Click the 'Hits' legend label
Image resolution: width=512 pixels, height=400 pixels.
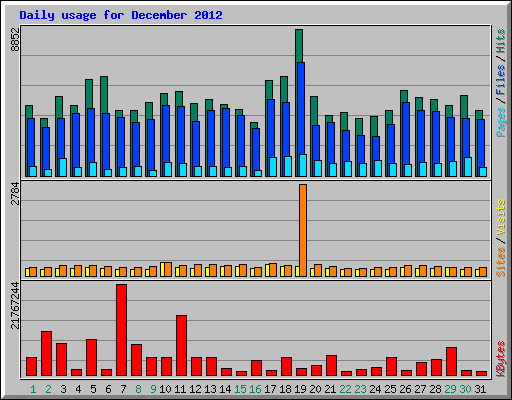click(501, 41)
